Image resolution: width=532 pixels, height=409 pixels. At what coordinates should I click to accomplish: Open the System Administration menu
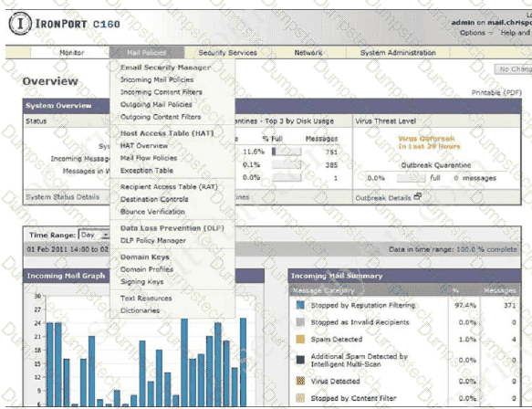pyautogui.click(x=398, y=53)
